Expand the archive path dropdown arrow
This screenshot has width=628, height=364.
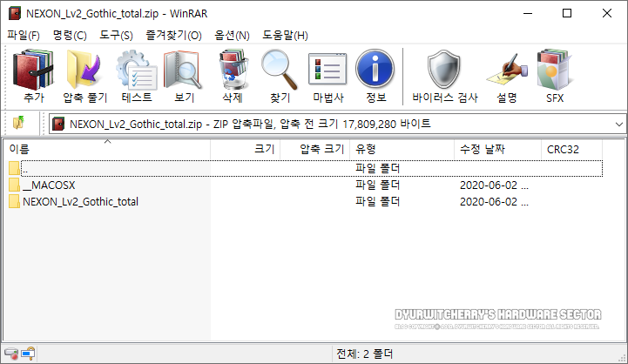click(x=618, y=125)
